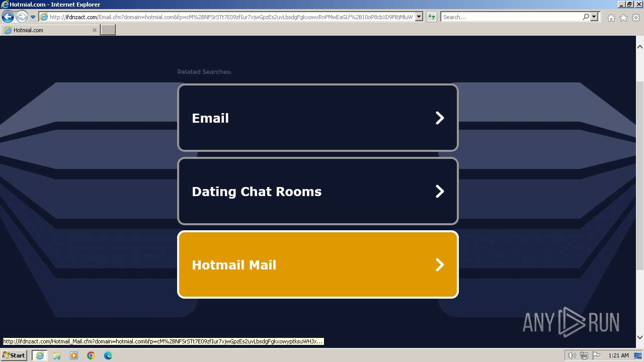Image resolution: width=644 pixels, height=362 pixels.
Task: Click the Action Center flag tray icon
Action: (595, 355)
